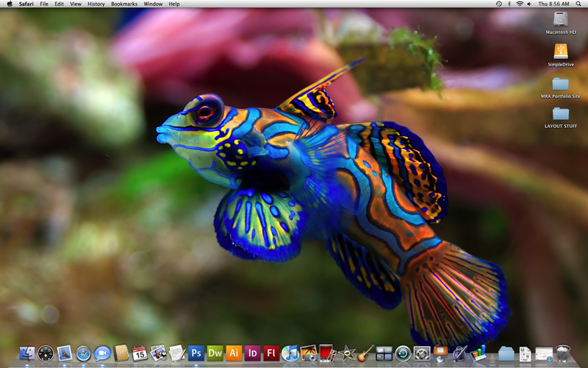Click the Thu 8:56 AM clock

553,4
